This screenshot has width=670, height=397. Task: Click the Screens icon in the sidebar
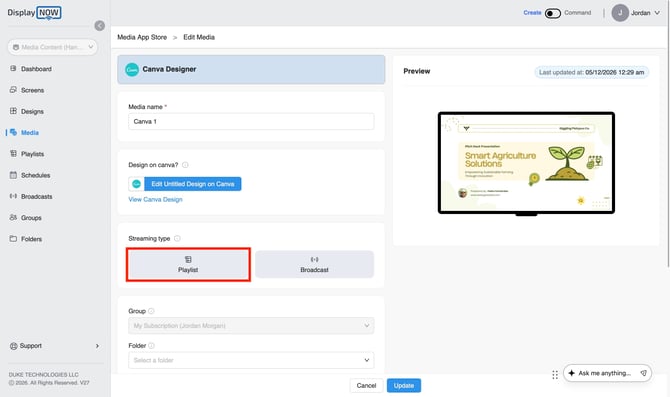pyautogui.click(x=13, y=90)
